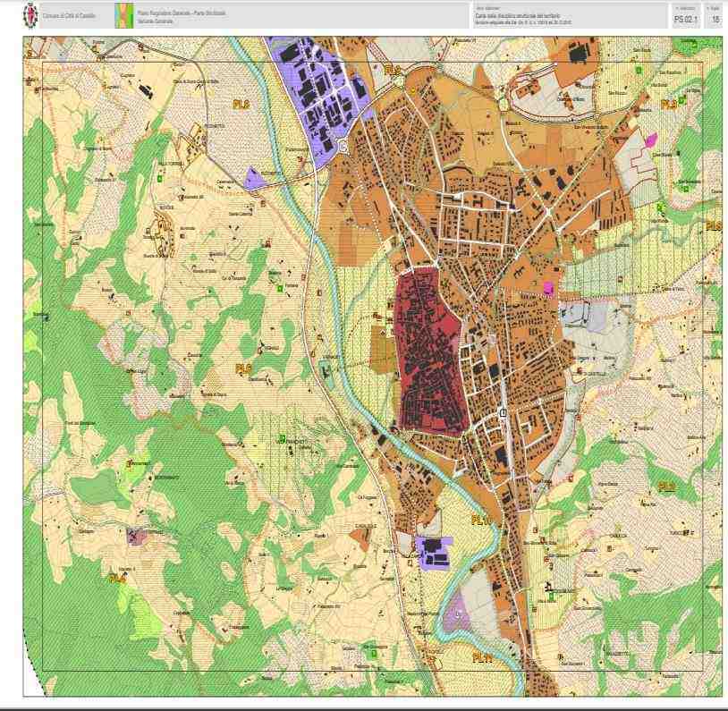Click the small pink-purple settlement patch above PL4
The width and height of the screenshot is (728, 711).
coord(137,537)
